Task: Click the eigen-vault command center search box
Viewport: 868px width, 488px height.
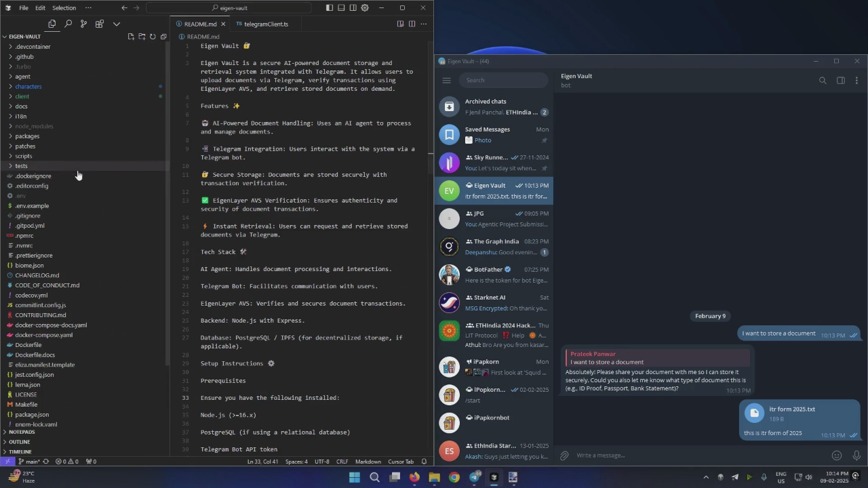Action: [x=229, y=8]
